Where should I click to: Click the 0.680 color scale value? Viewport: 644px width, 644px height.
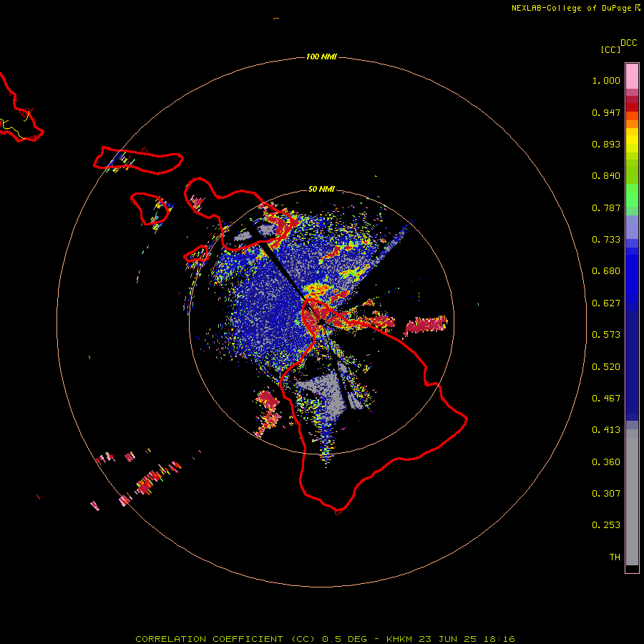tap(606, 271)
